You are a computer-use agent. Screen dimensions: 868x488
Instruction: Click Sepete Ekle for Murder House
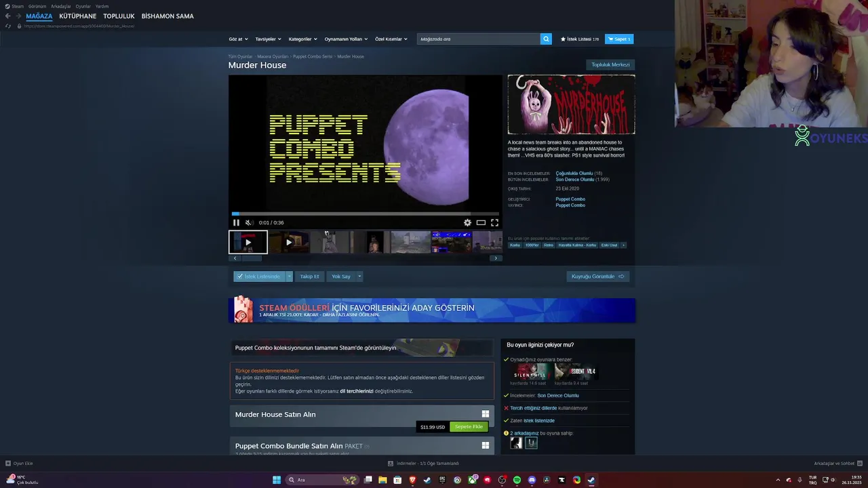pyautogui.click(x=469, y=427)
